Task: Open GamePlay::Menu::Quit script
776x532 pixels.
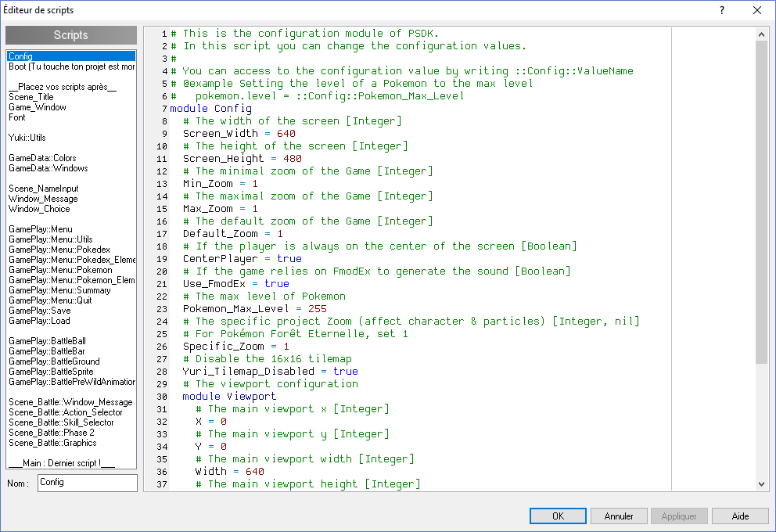Action: [x=71, y=300]
